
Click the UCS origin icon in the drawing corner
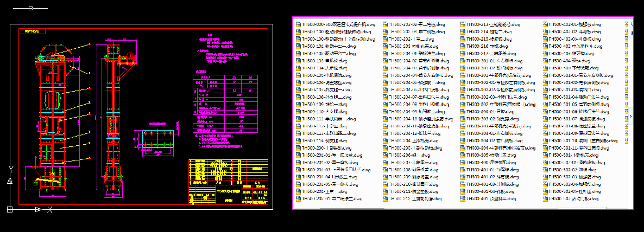tap(10, 209)
